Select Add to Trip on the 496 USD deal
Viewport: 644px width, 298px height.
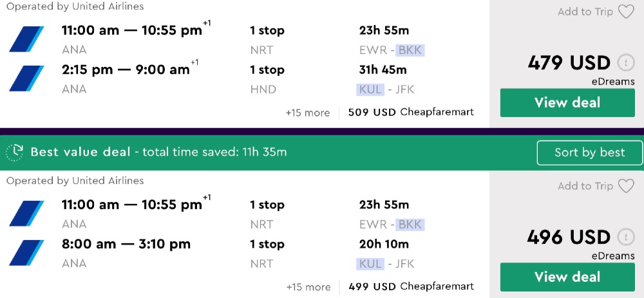click(x=585, y=186)
